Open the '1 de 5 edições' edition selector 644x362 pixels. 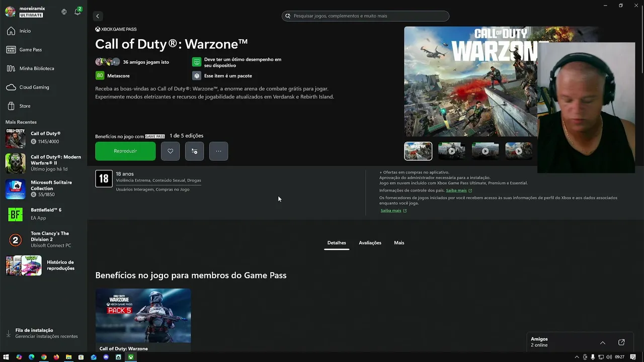click(x=187, y=136)
